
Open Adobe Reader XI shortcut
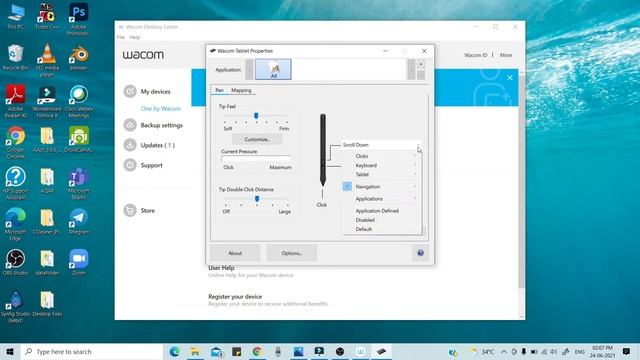(16, 101)
